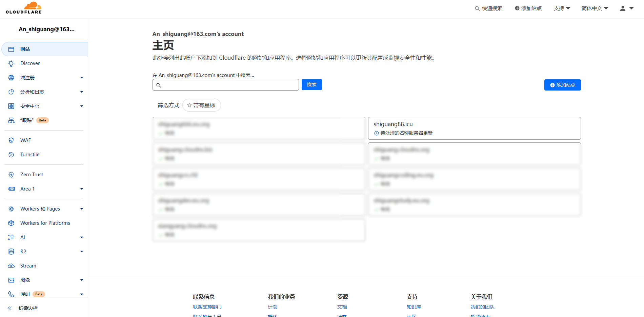
Task: Open Workers for Platforms sidebar item
Action: tap(45, 223)
